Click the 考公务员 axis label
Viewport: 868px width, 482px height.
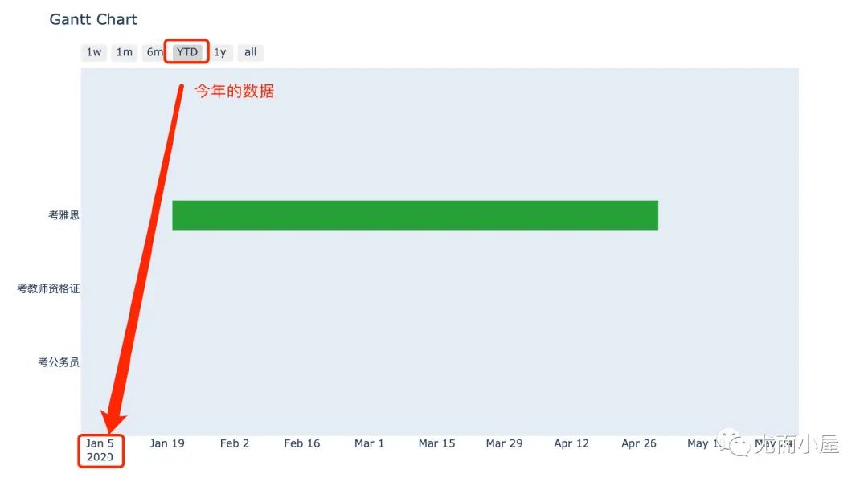pyautogui.click(x=58, y=362)
